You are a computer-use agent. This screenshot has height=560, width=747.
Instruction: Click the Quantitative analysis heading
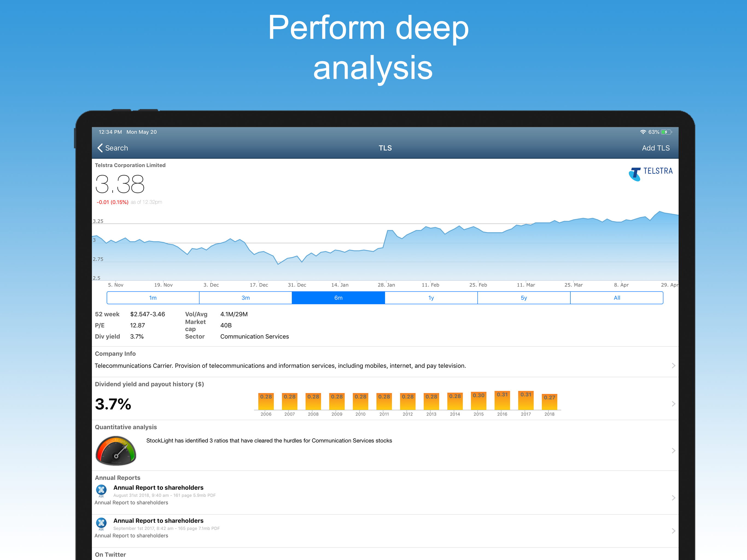126,427
